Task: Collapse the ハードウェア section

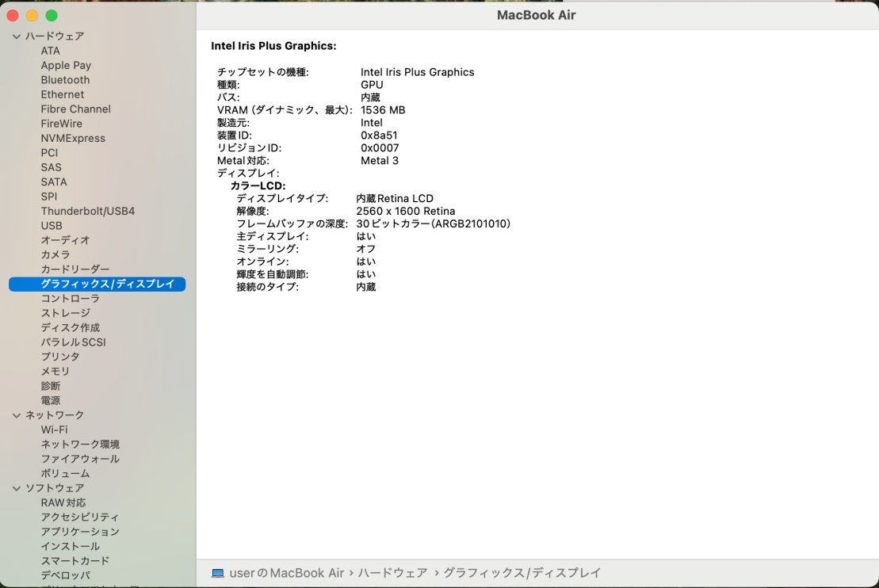Action: coord(15,36)
